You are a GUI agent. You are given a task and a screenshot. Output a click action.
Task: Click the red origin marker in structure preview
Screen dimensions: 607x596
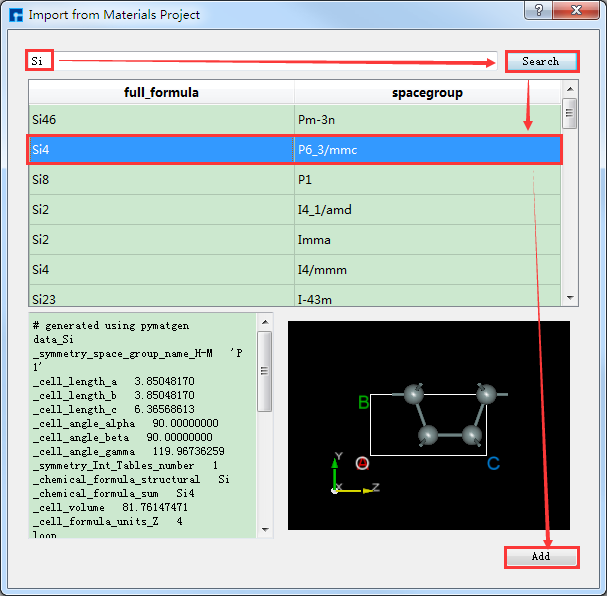coord(362,463)
